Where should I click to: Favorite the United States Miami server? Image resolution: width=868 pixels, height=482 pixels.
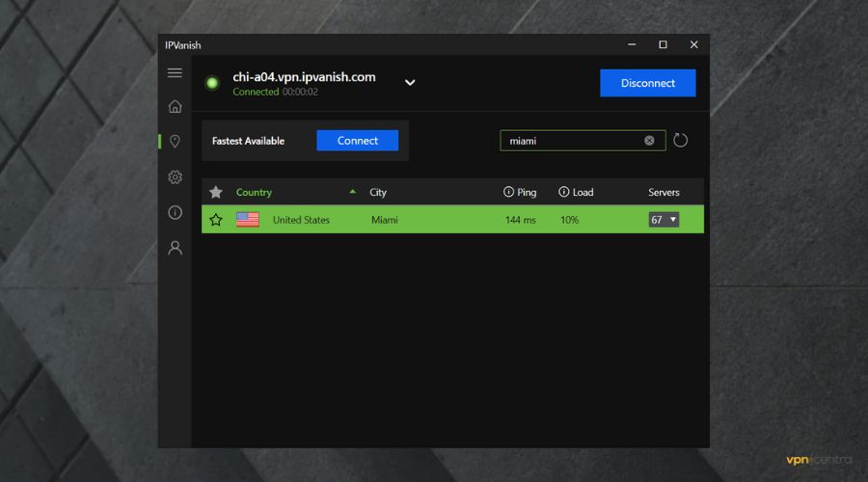(x=216, y=220)
